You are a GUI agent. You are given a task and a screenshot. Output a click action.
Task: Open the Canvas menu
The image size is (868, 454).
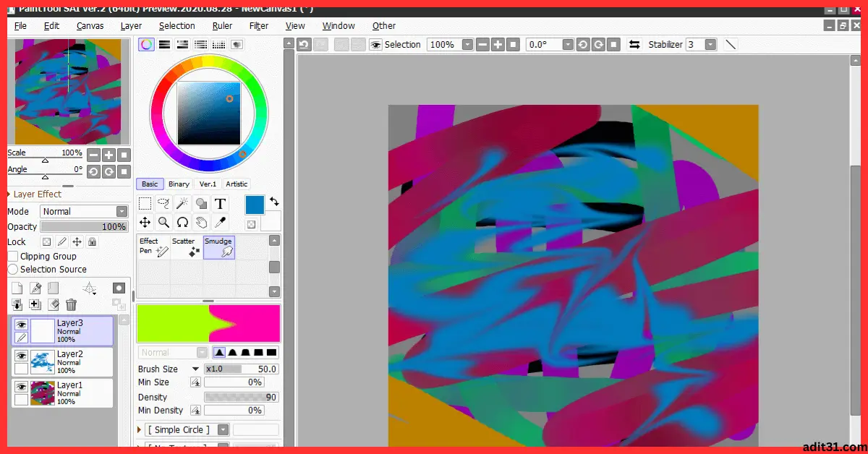coord(90,25)
